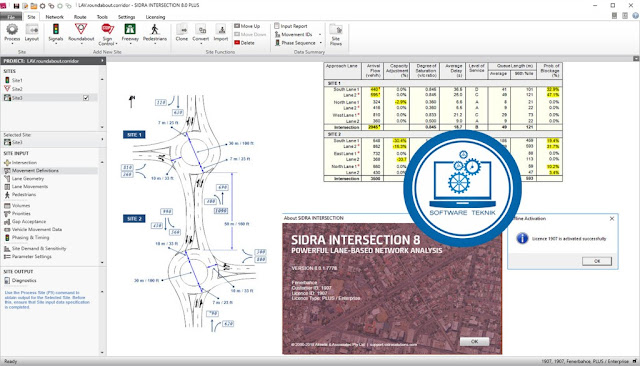The width and height of the screenshot is (640, 366).
Task: Open the Layout tool in ribbon
Action: point(31,33)
